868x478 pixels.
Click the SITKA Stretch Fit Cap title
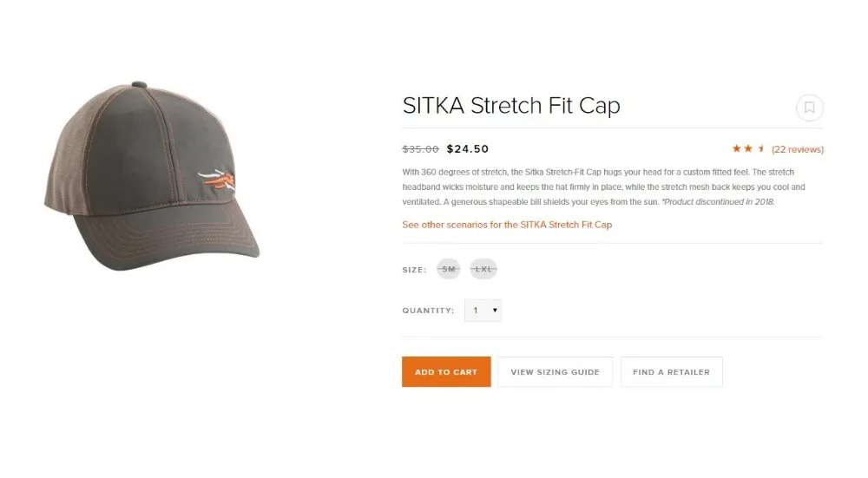pyautogui.click(x=511, y=106)
